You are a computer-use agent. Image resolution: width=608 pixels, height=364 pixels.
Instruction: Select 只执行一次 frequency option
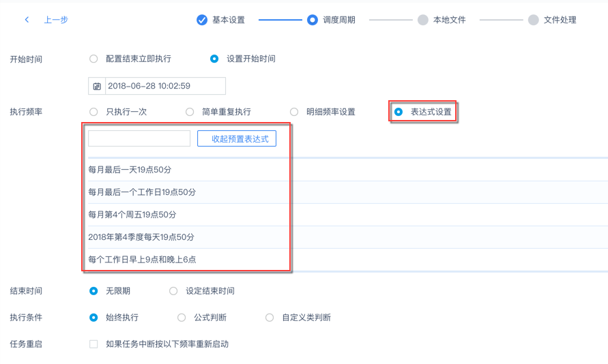pyautogui.click(x=94, y=112)
